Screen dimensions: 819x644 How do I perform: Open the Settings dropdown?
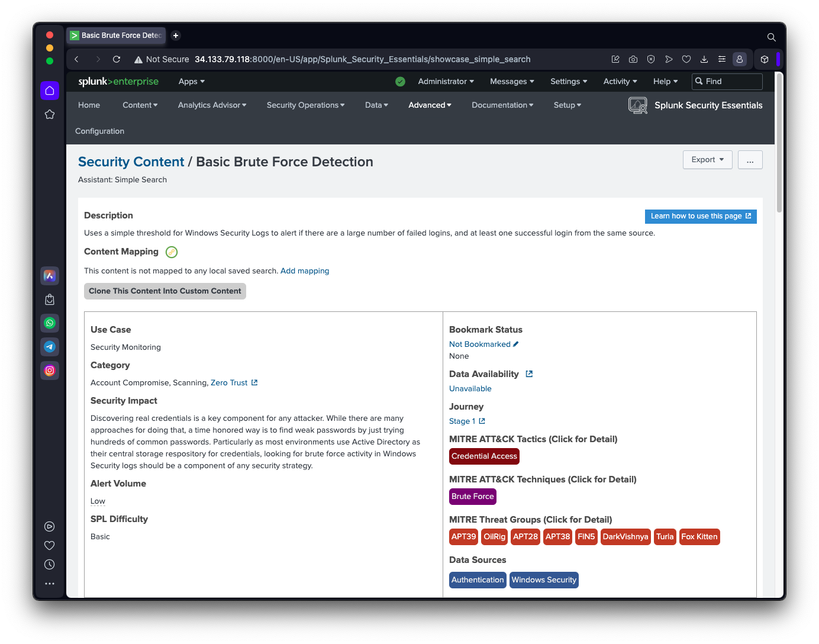(x=569, y=82)
